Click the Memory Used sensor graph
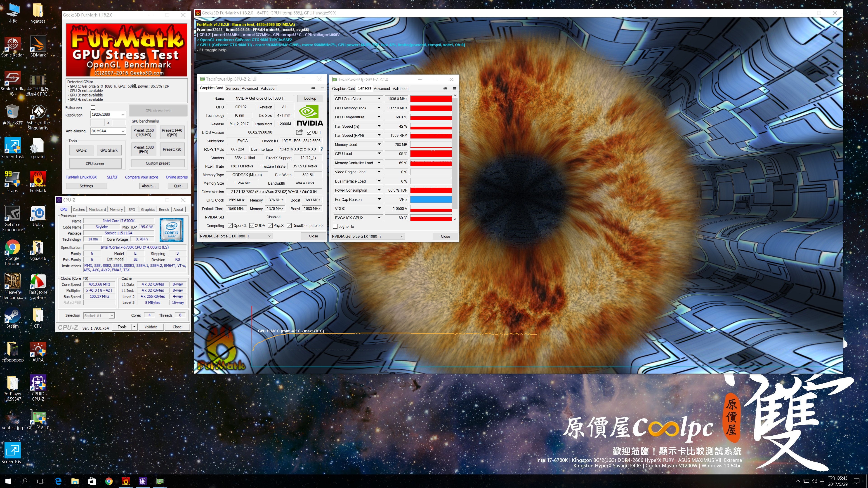 (431, 145)
